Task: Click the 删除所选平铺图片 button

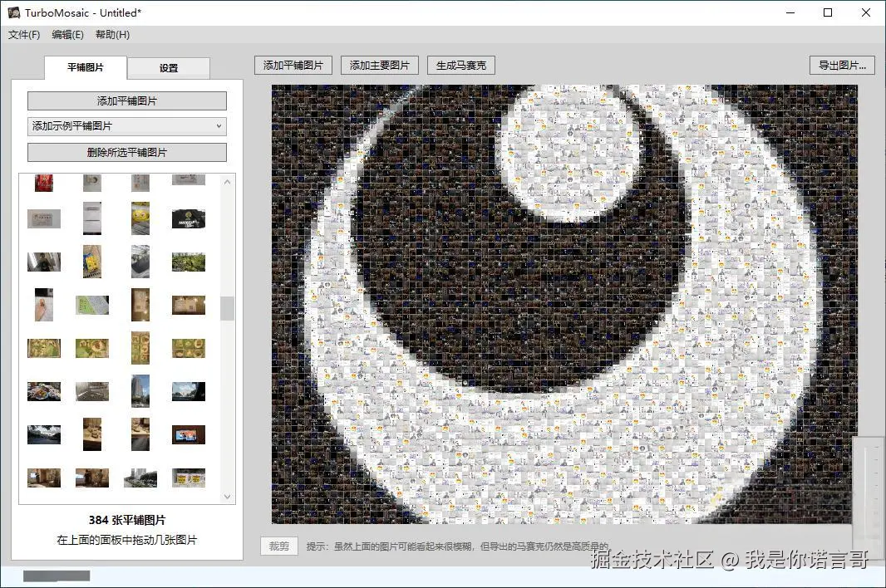Action: click(127, 153)
